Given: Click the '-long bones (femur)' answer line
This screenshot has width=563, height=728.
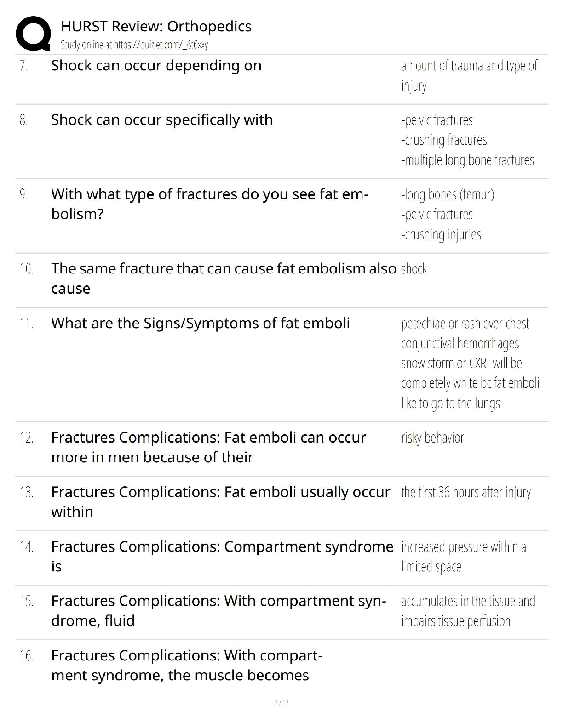Looking at the screenshot, I should pos(448,195).
